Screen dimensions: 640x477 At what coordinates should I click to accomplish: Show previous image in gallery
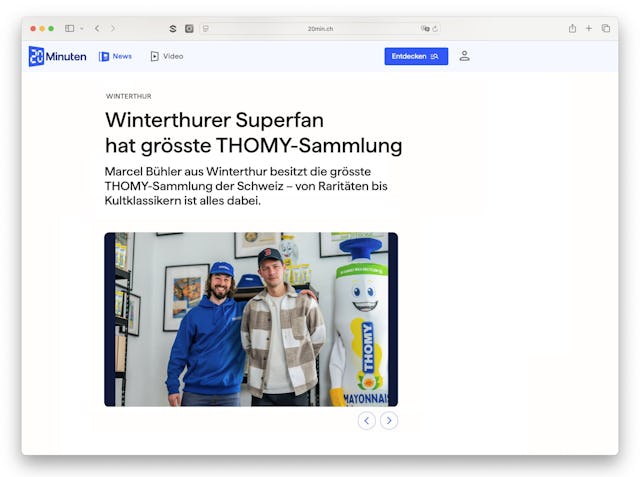[x=367, y=421]
